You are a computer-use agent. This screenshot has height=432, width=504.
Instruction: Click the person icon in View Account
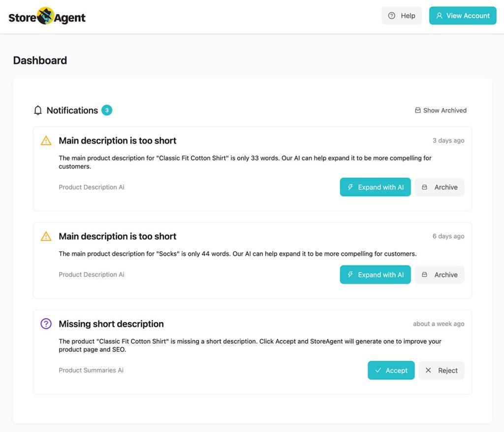coord(439,15)
